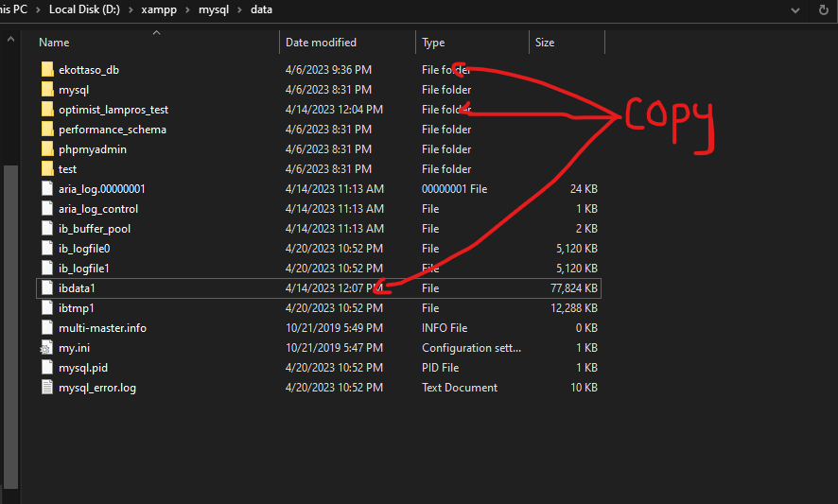Select the my.ini file name
Viewport: 838px width, 504px height.
(x=75, y=348)
